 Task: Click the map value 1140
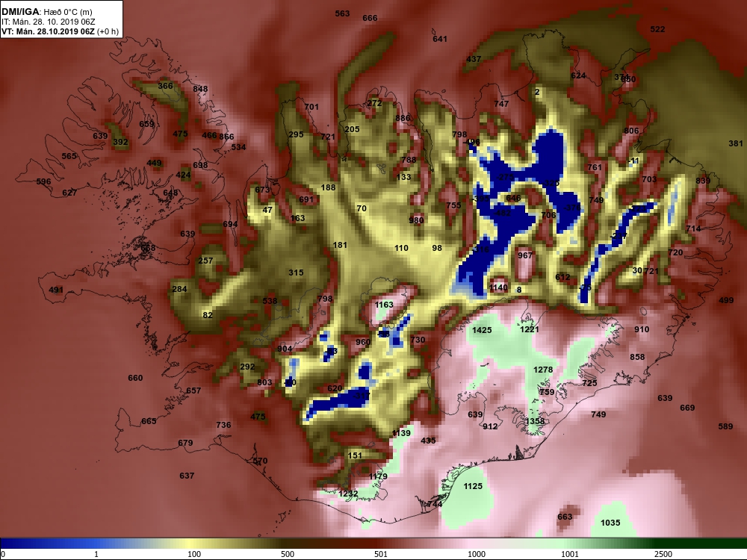[498, 287]
